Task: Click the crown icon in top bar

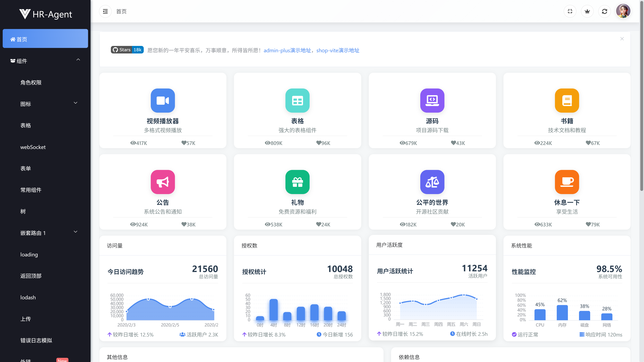Action: 587,12
